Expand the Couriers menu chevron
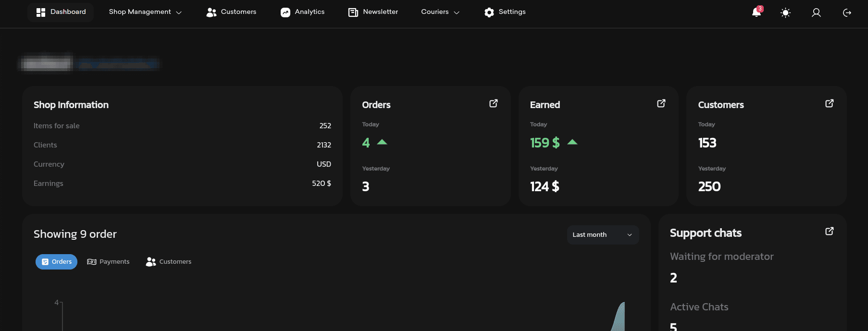868x331 pixels. [x=457, y=12]
